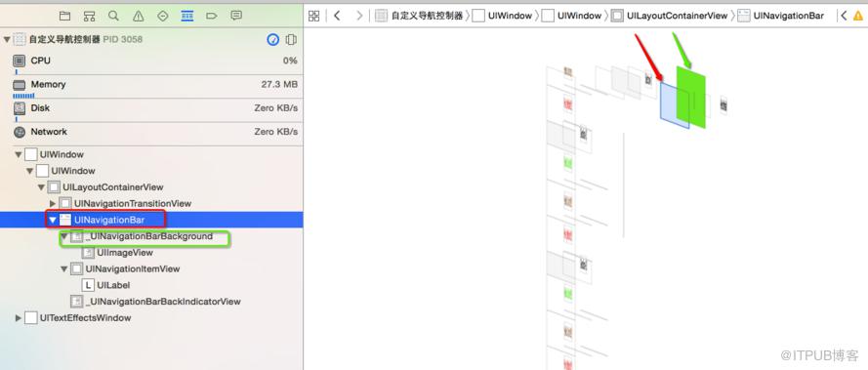
Task: Click the yellow warning icon in the jump bar
Action: (x=858, y=16)
